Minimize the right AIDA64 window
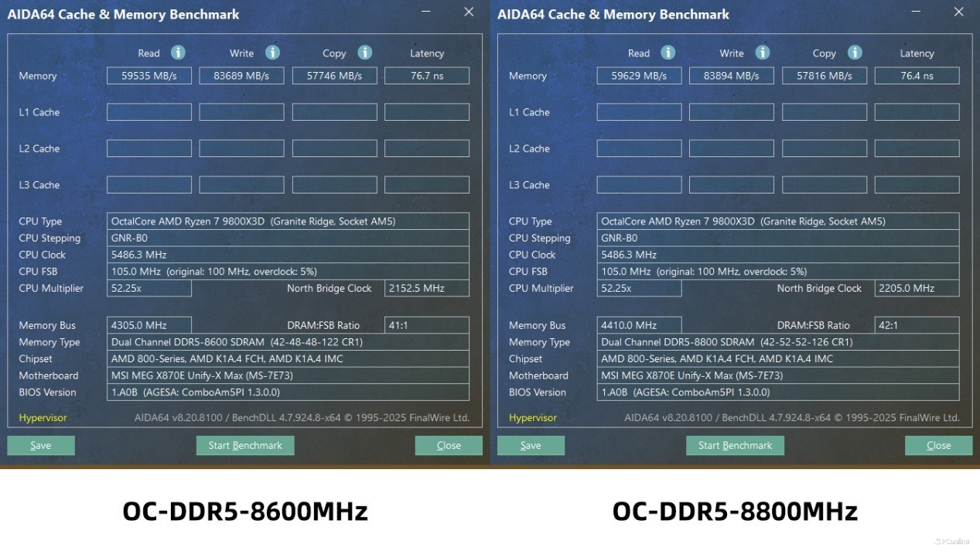This screenshot has width=980, height=555. [917, 12]
